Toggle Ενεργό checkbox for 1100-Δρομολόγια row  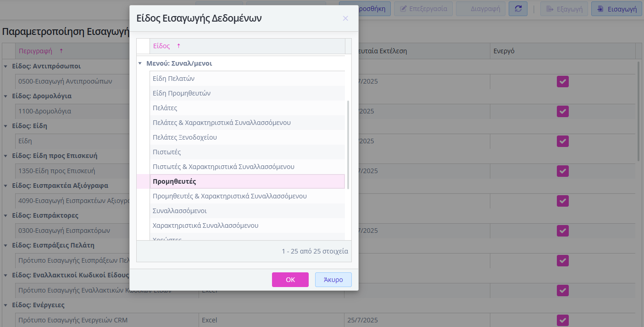pyautogui.click(x=563, y=111)
